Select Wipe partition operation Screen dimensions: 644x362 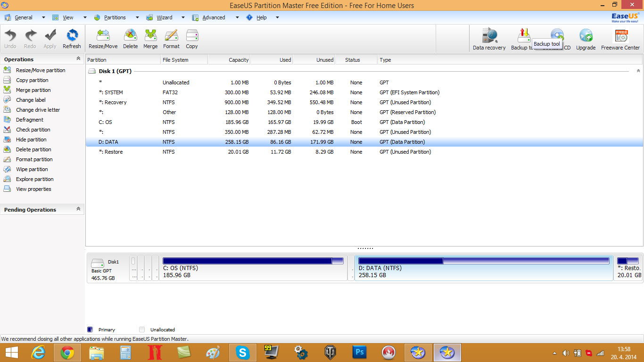[32, 169]
